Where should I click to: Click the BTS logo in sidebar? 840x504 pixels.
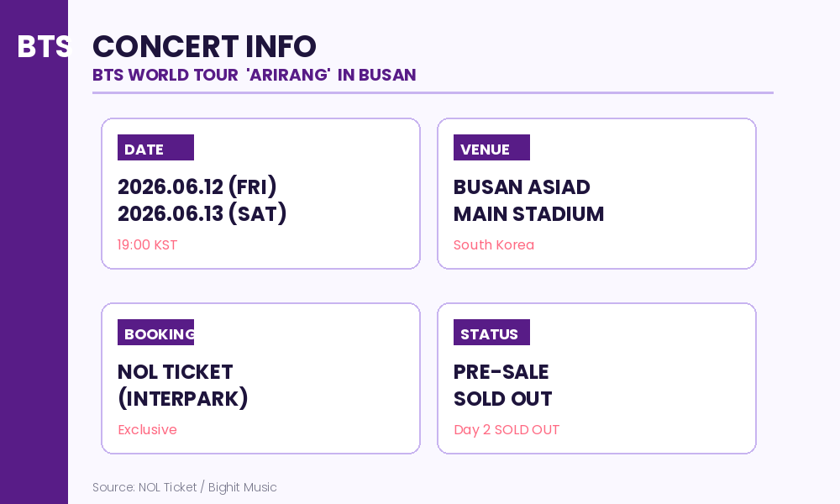[x=42, y=46]
